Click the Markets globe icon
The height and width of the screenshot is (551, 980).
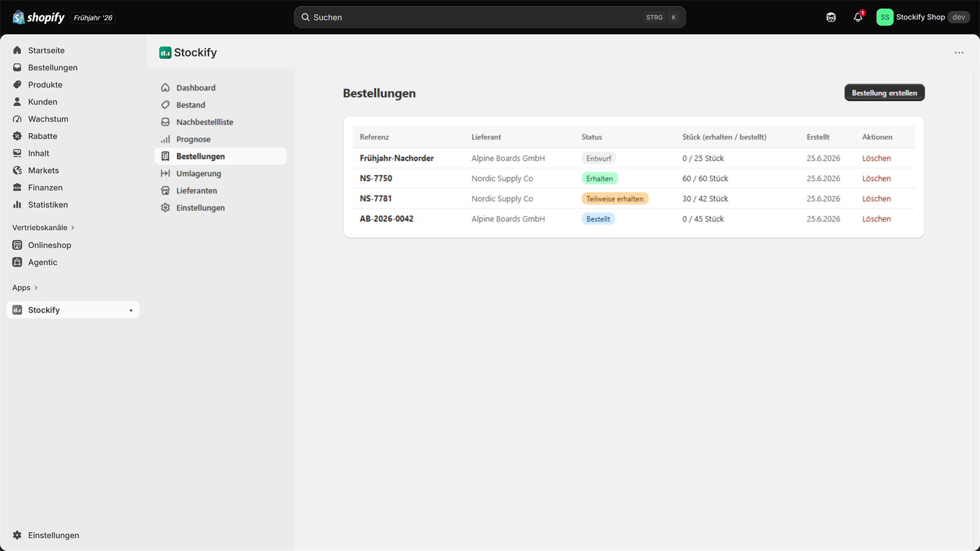coord(17,170)
